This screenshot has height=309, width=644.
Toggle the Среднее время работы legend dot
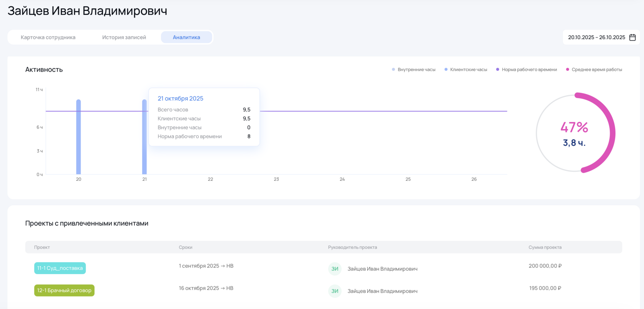(568, 70)
